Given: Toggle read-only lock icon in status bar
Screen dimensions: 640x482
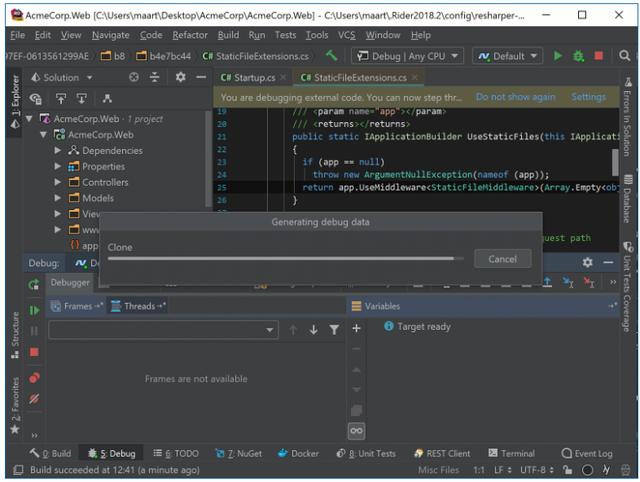Looking at the screenshot, I should coord(567,470).
